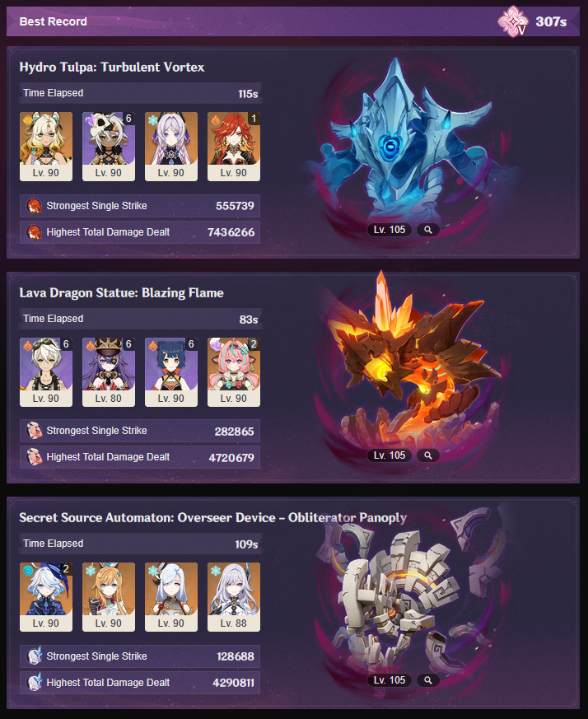Image resolution: width=588 pixels, height=719 pixels.
Task: Click the magnifier icon under Lava Dragon Statue
Action: click(428, 455)
